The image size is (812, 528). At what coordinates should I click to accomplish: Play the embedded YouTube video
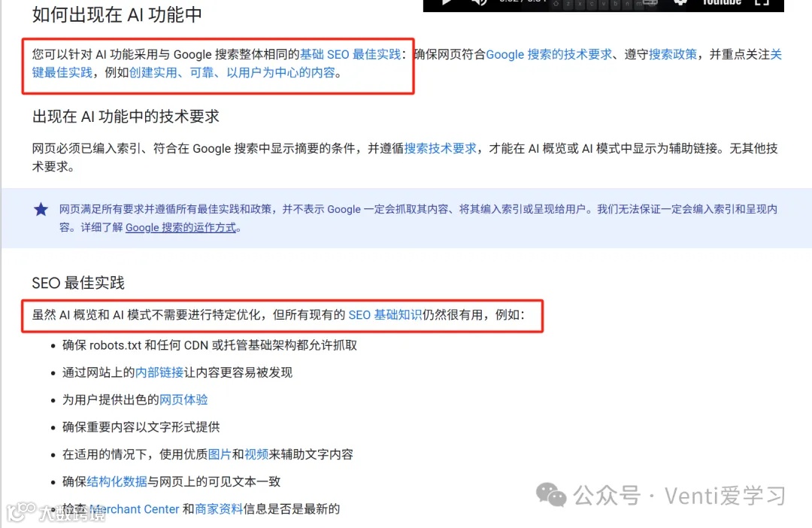pyautogui.click(x=447, y=2)
